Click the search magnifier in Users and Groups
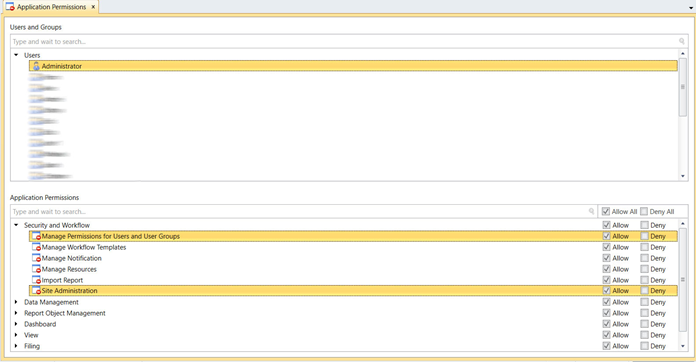 [682, 41]
